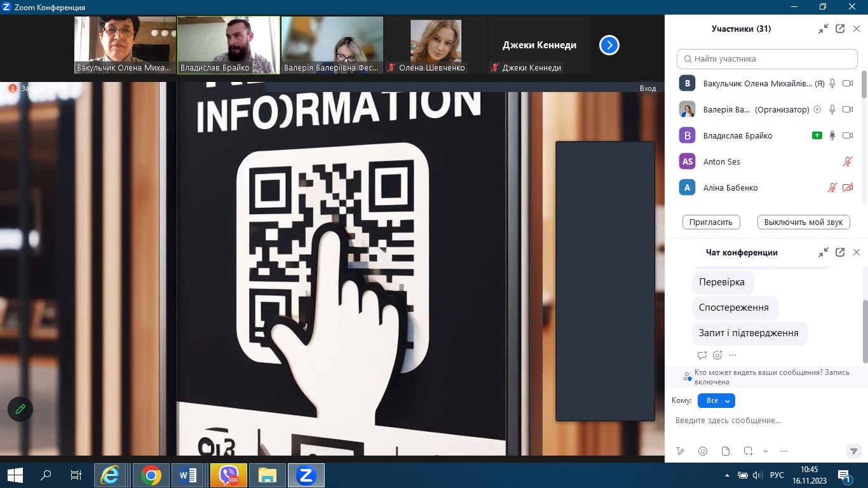This screenshot has width=868, height=488.
Task: Open the green annotation pencil tool
Action: (20, 409)
